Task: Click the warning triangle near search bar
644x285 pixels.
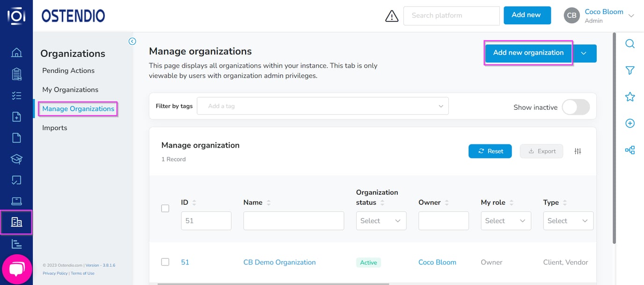Action: pos(392,15)
